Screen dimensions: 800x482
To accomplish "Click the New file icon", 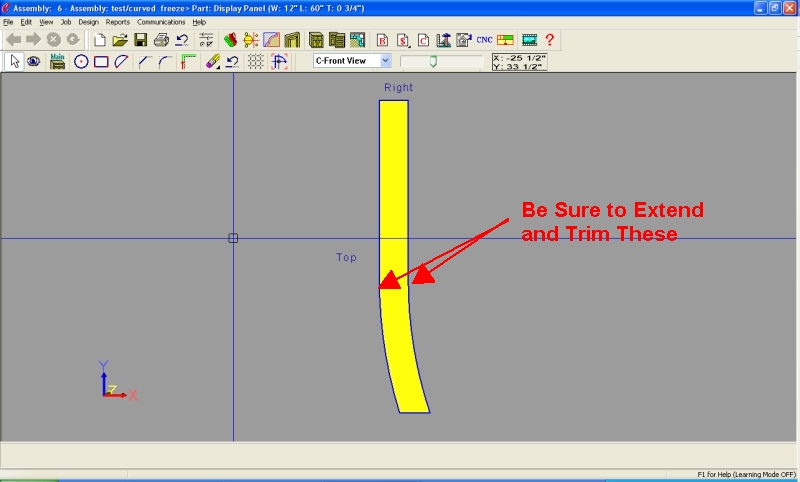I will tap(99, 40).
